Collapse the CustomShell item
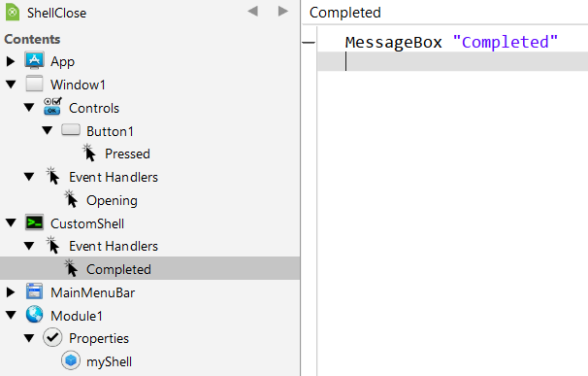Viewport: 588px width, 376px height. (x=11, y=222)
